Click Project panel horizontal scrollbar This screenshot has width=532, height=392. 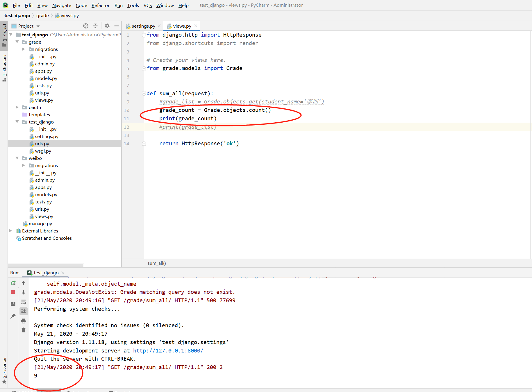tap(46, 265)
